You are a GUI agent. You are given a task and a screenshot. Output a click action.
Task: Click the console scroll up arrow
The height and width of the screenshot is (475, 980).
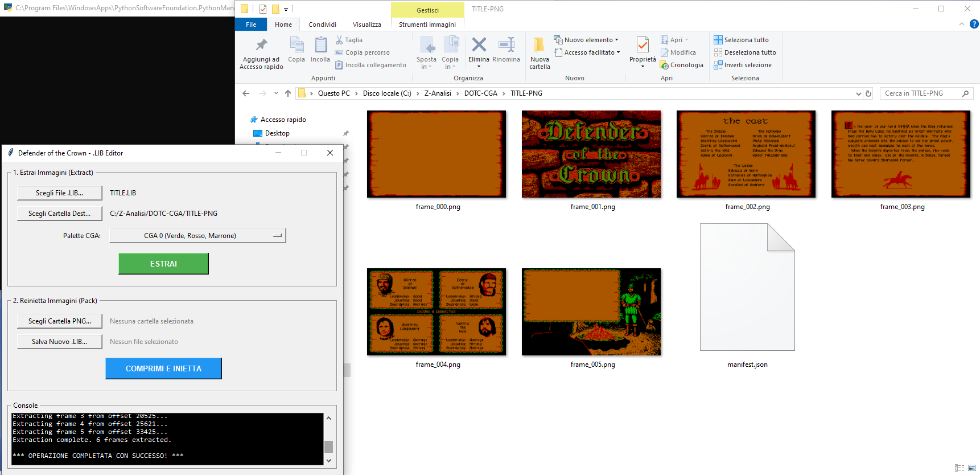coord(328,418)
